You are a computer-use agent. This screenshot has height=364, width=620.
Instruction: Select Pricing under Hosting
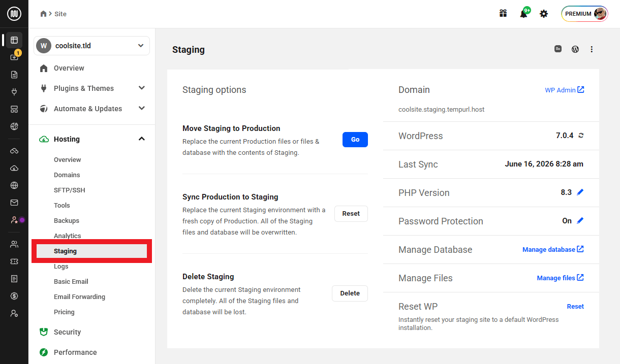click(x=64, y=312)
